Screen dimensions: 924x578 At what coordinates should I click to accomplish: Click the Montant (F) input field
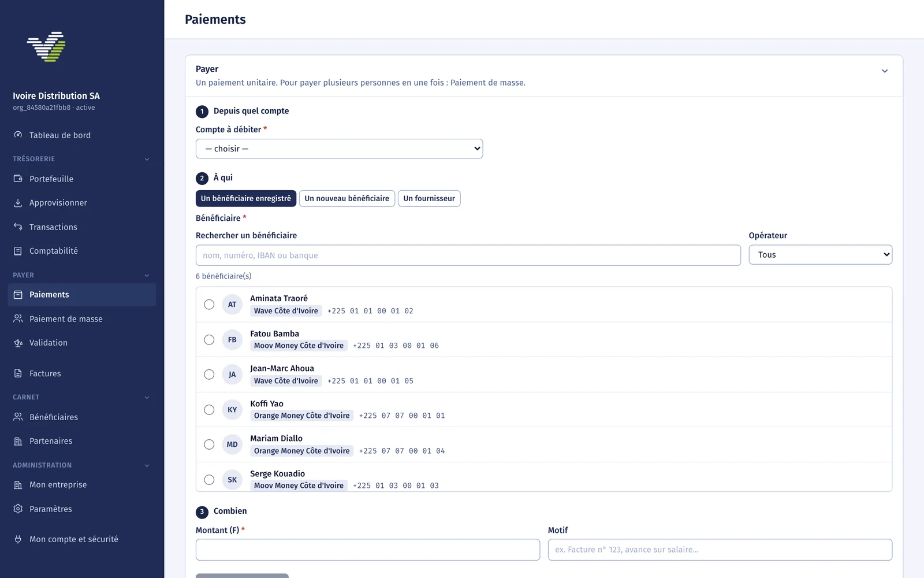click(368, 550)
